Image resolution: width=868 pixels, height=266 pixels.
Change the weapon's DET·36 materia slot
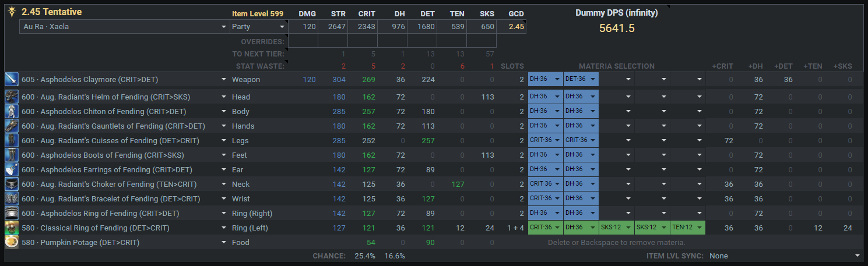tap(581, 79)
